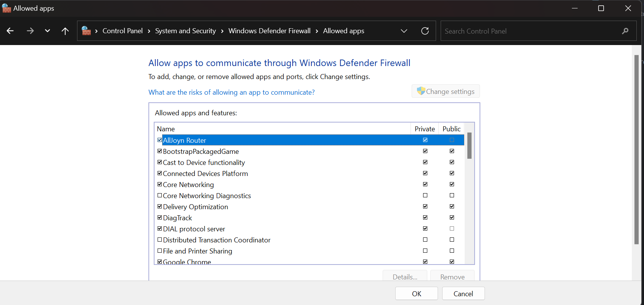Open the recent locations dropdown
Image resolution: width=644 pixels, height=305 pixels.
[x=47, y=31]
